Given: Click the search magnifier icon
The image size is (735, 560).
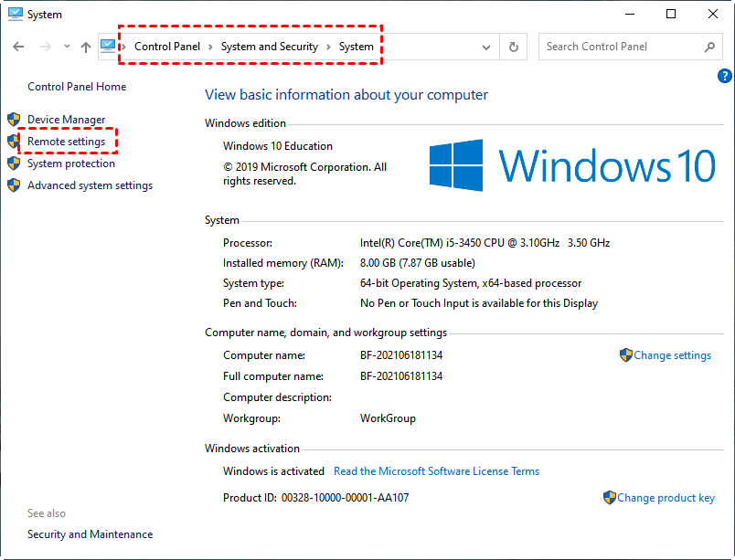Looking at the screenshot, I should [709, 47].
